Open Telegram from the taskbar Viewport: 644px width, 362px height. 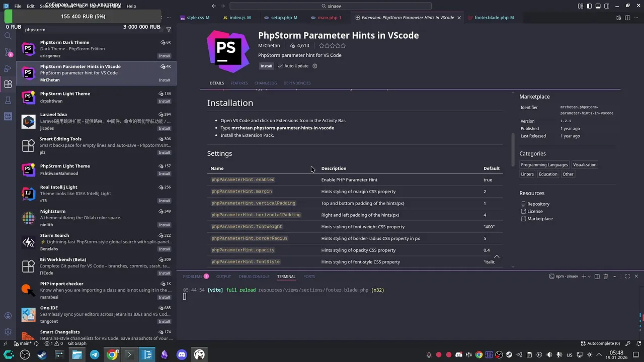[95, 354]
